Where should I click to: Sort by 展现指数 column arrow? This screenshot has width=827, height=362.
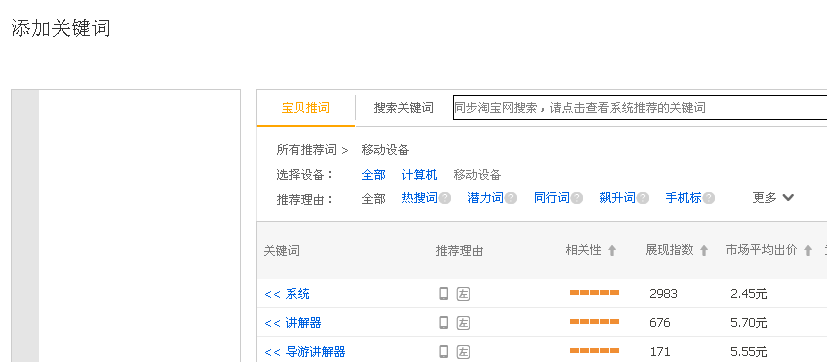click(x=704, y=251)
